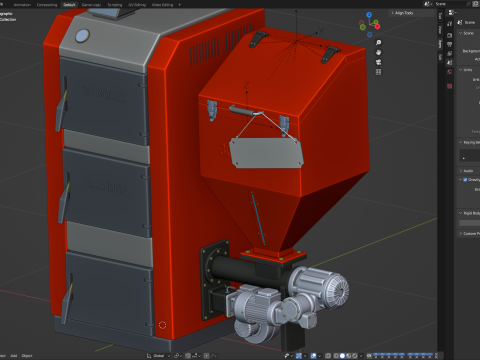Open gizmo options dropdown arrow

pos(305,356)
